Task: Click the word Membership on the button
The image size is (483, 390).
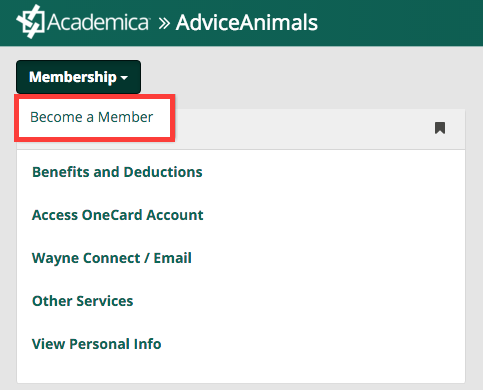Action: click(73, 77)
